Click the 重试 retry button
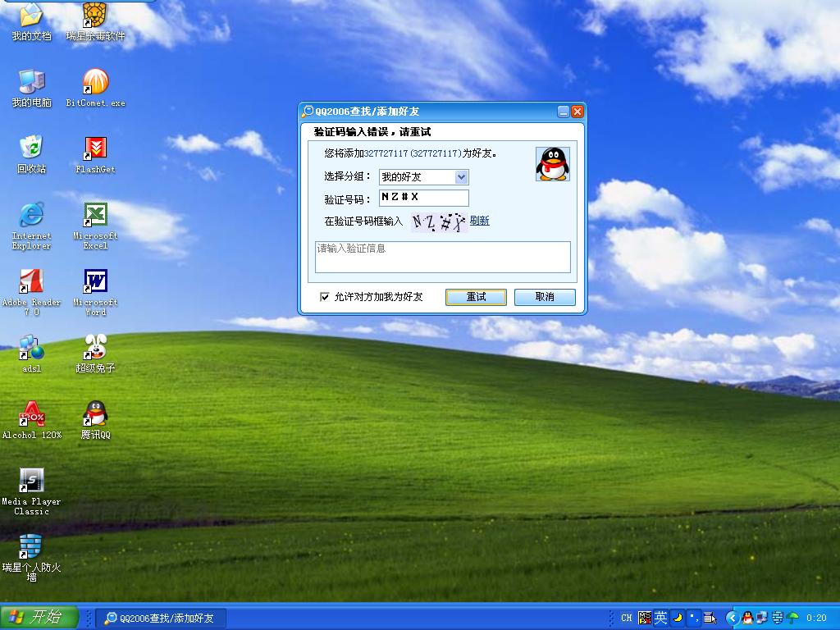This screenshot has height=630, width=840. (476, 297)
